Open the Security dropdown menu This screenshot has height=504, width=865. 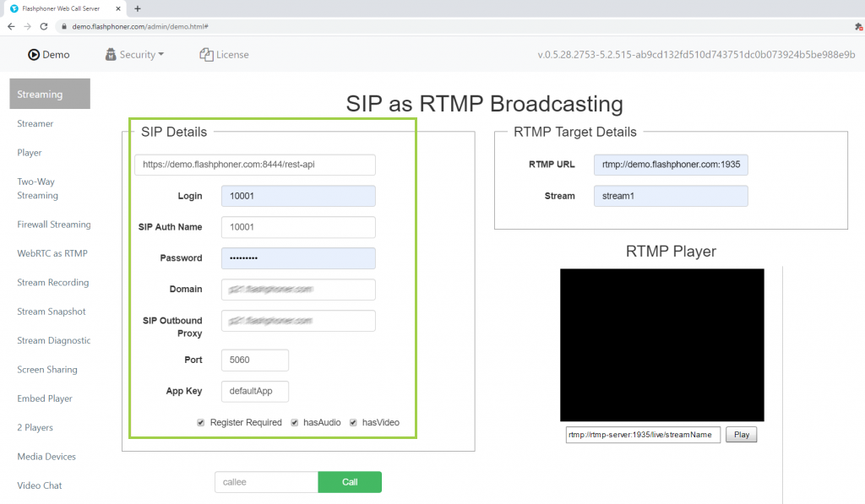[x=134, y=55]
